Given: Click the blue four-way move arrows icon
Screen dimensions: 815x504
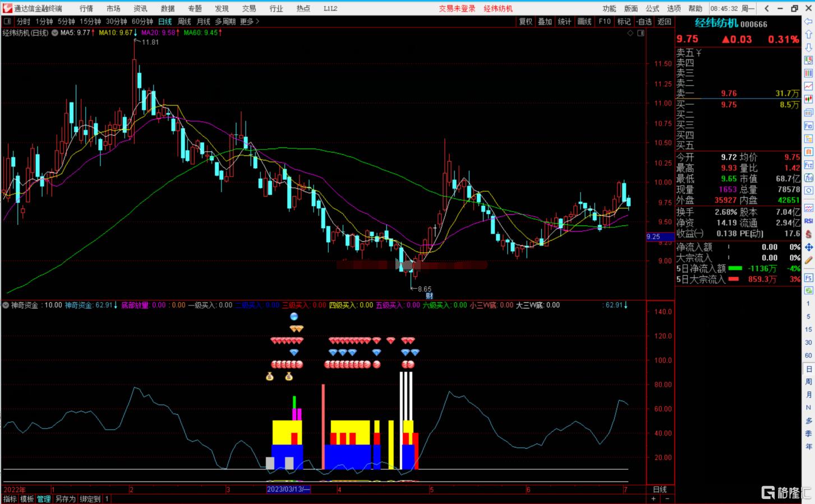Looking at the screenshot, I should coord(808,247).
